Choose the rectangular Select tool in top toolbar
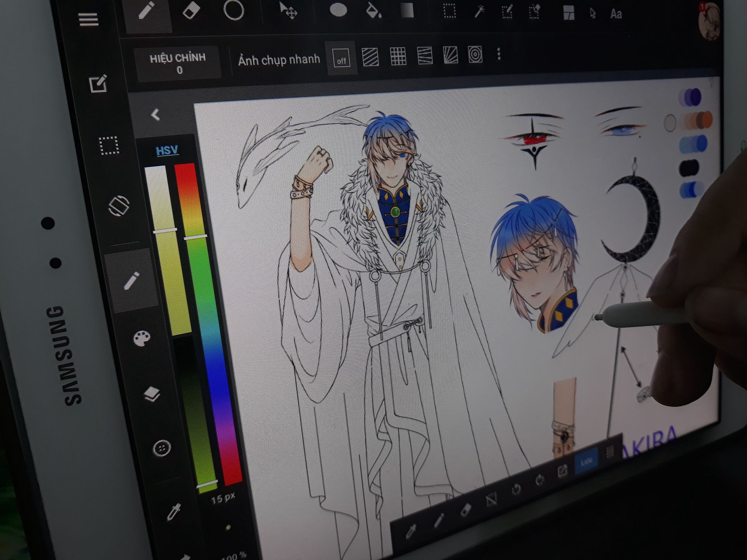Viewport: 747px width, 560px height. (x=449, y=11)
